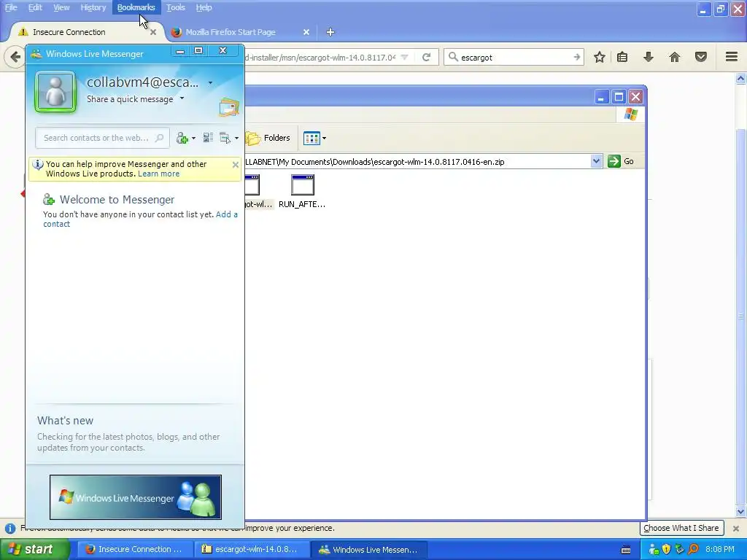Click the Explorer Views icon
Image resolution: width=747 pixels, height=560 pixels.
pos(311,138)
